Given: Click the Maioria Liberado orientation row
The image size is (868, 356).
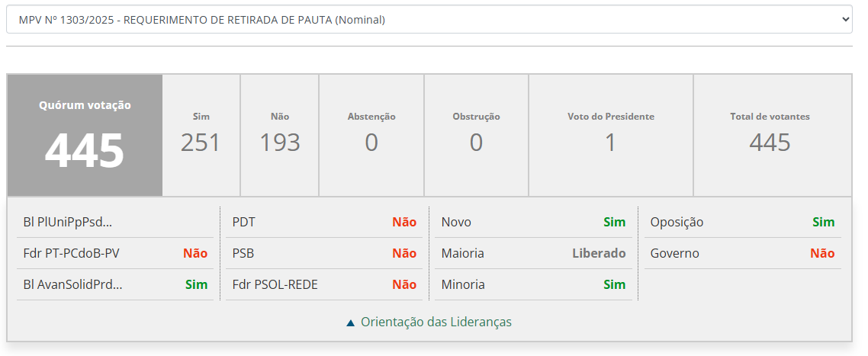Looking at the screenshot, I should 533,254.
